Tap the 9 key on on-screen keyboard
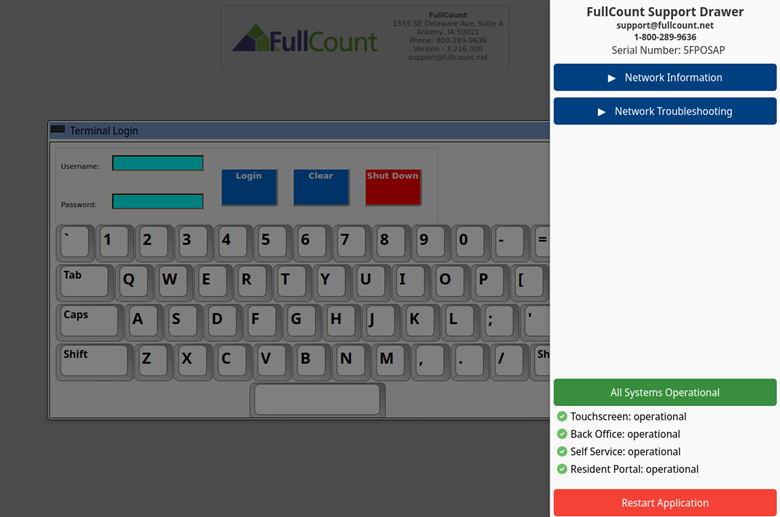The image size is (780, 517). [x=431, y=243]
